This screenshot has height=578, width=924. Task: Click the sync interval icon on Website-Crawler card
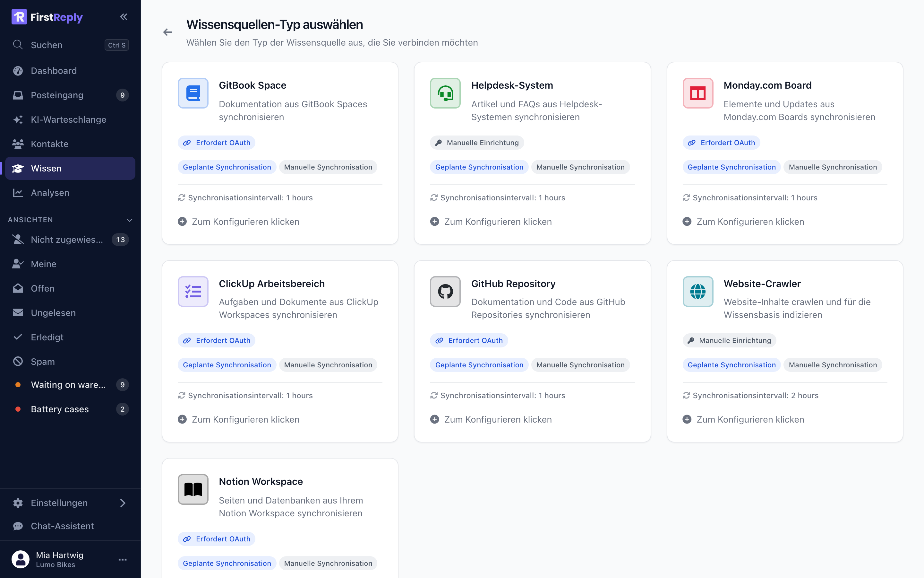(687, 395)
